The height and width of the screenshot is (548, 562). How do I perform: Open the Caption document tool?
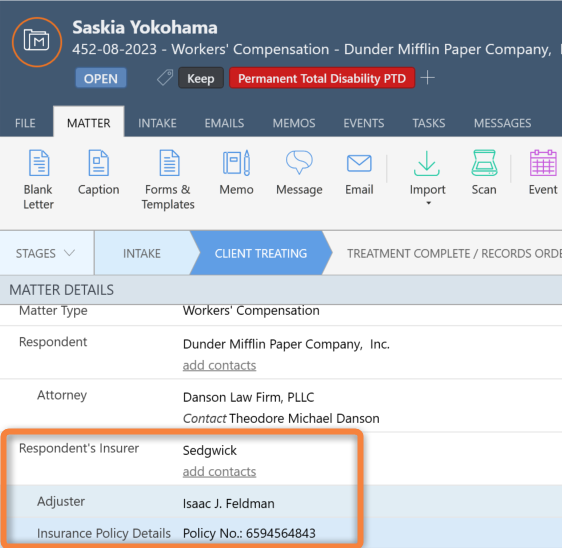[x=99, y=173]
